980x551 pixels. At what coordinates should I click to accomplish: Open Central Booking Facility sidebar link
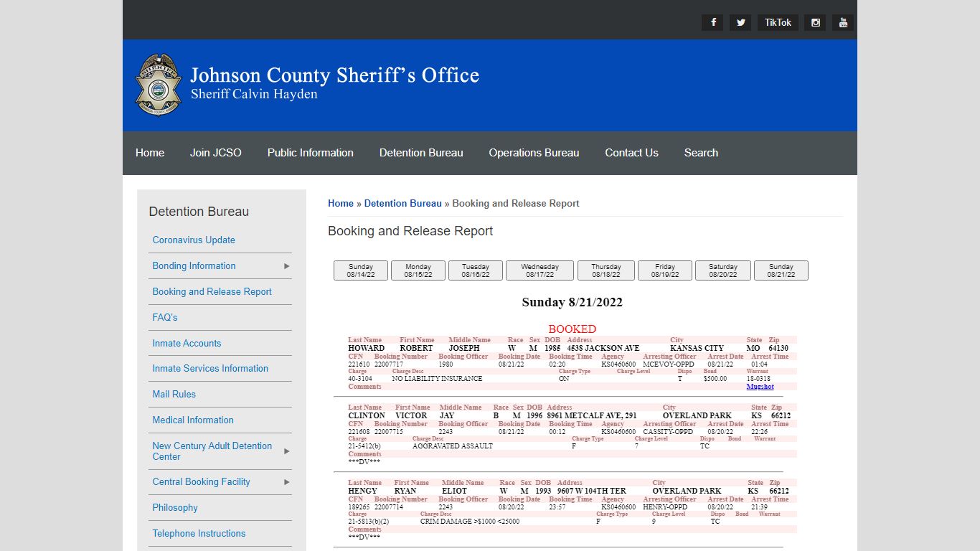click(201, 482)
